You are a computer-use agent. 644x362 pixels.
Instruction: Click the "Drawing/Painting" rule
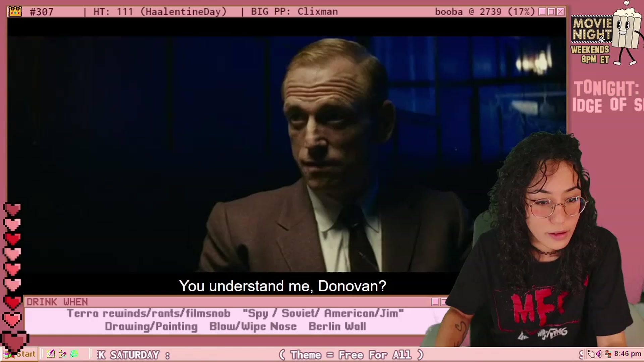tap(151, 326)
